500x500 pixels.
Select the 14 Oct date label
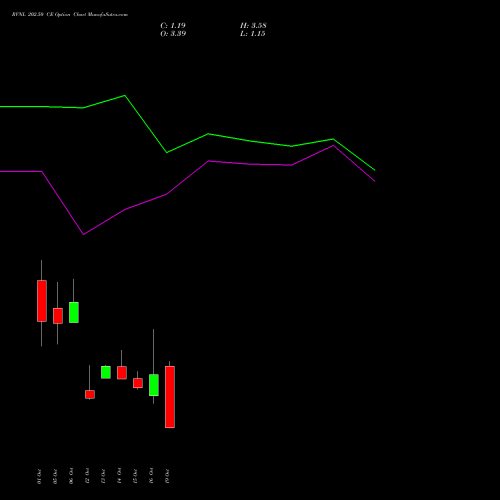pos(119,477)
